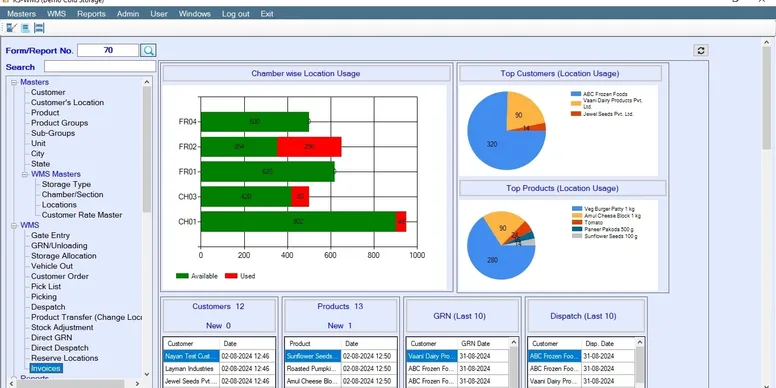The height and width of the screenshot is (388, 776).
Task: Select Log out in menu bar
Action: (x=236, y=14)
